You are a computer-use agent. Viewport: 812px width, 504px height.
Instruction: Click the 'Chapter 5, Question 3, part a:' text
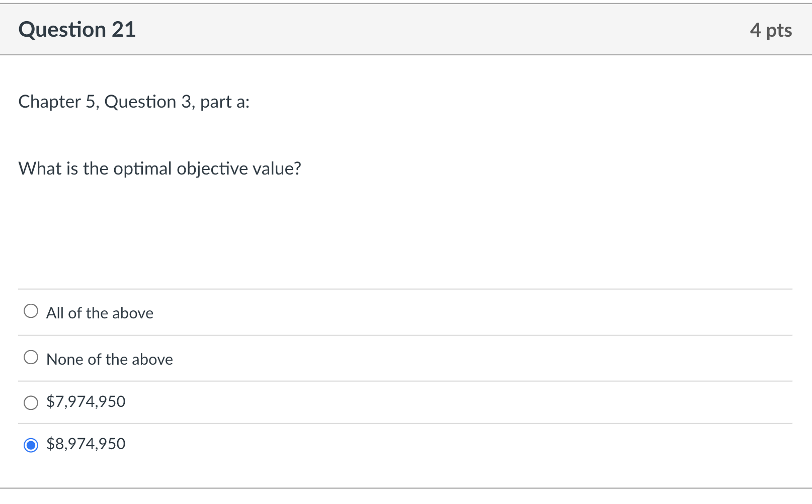134,102
